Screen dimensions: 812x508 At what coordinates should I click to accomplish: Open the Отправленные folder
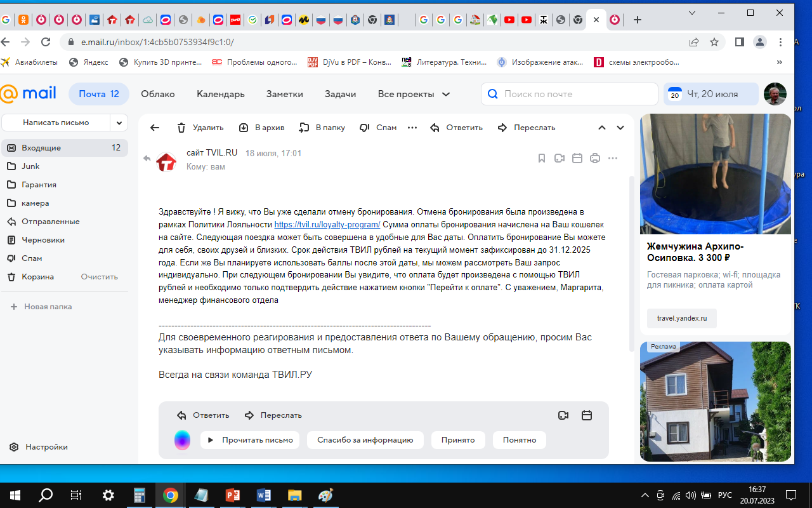(x=64, y=221)
